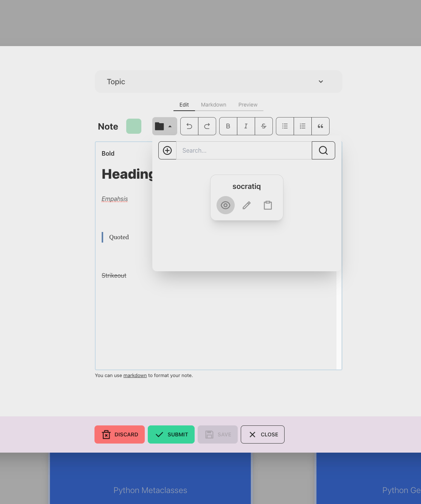The width and height of the screenshot is (421, 504).
Task: Toggle italic formatting in toolbar
Action: click(x=246, y=126)
